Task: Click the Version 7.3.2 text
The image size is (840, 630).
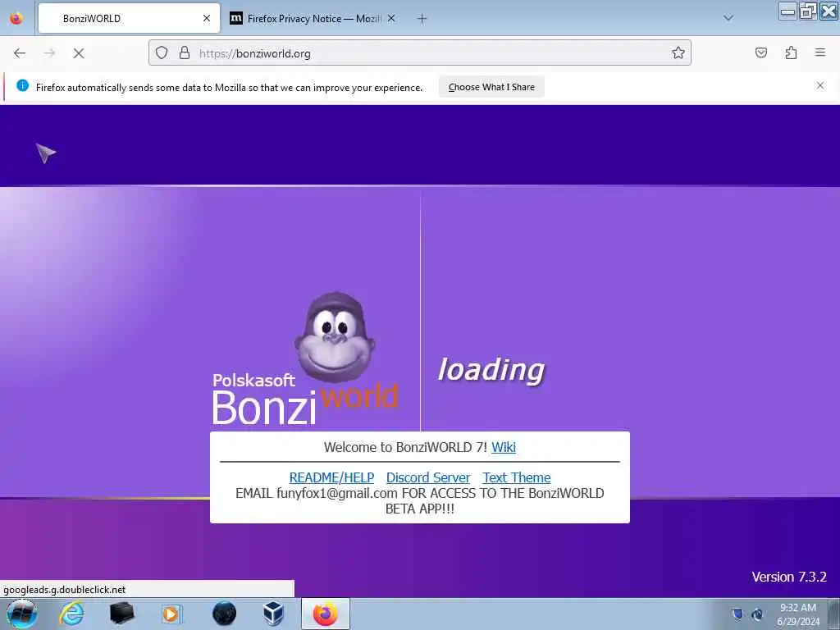Action: (788, 577)
